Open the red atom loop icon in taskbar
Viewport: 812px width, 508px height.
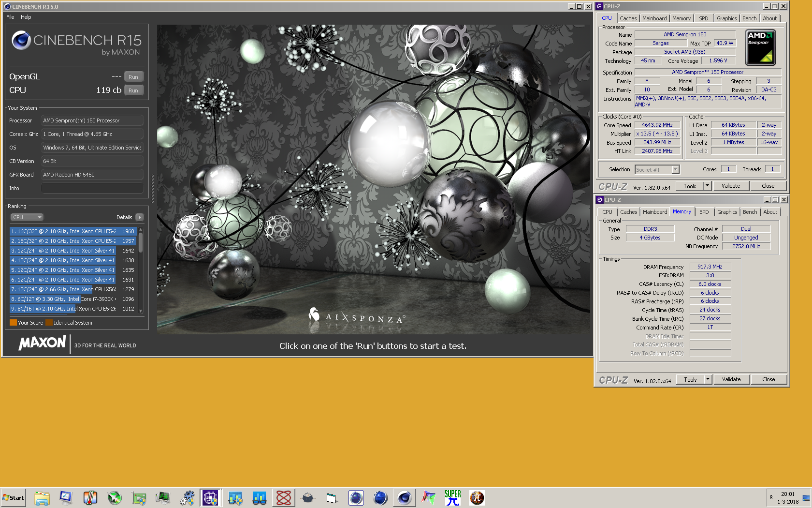point(284,498)
